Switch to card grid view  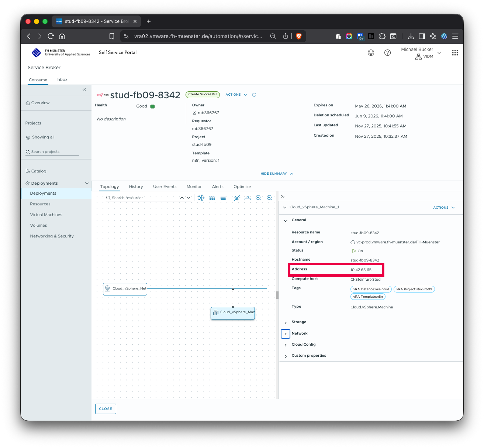coord(212,198)
